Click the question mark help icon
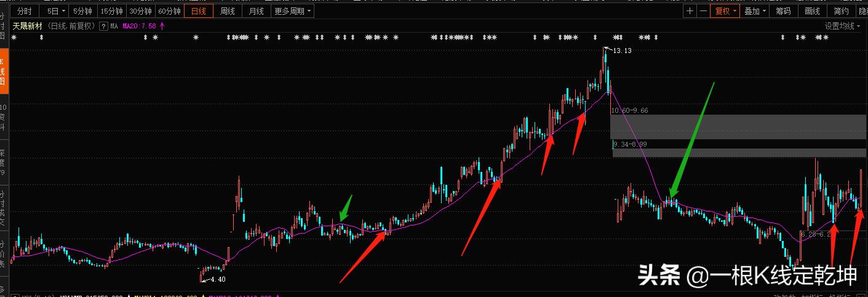Image resolution: width=868 pixels, height=297 pixels. click(x=103, y=26)
